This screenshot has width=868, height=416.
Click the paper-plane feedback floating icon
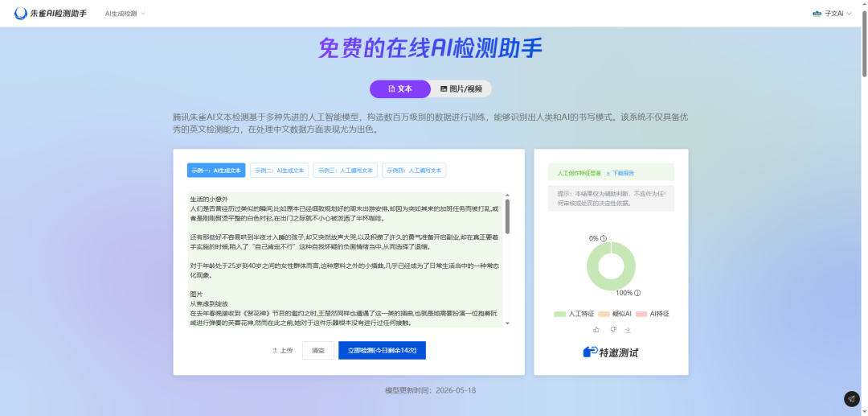click(851, 399)
